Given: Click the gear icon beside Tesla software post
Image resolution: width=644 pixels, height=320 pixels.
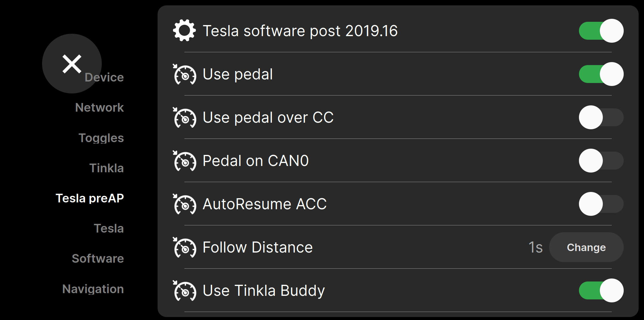Looking at the screenshot, I should 184,30.
